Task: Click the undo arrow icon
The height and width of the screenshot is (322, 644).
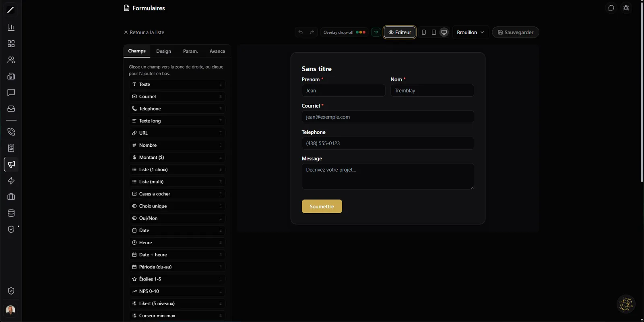Action: pos(301,32)
